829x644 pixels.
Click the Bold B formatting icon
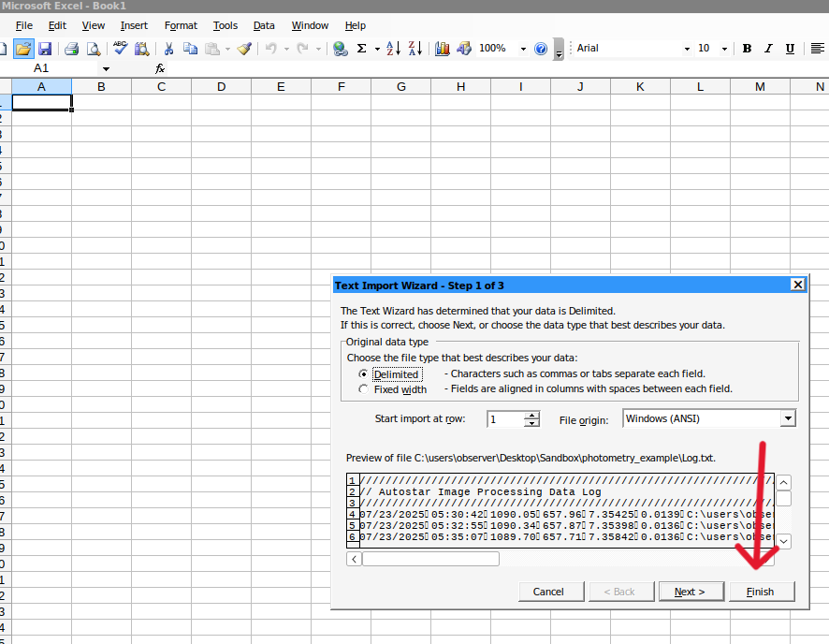click(x=747, y=49)
